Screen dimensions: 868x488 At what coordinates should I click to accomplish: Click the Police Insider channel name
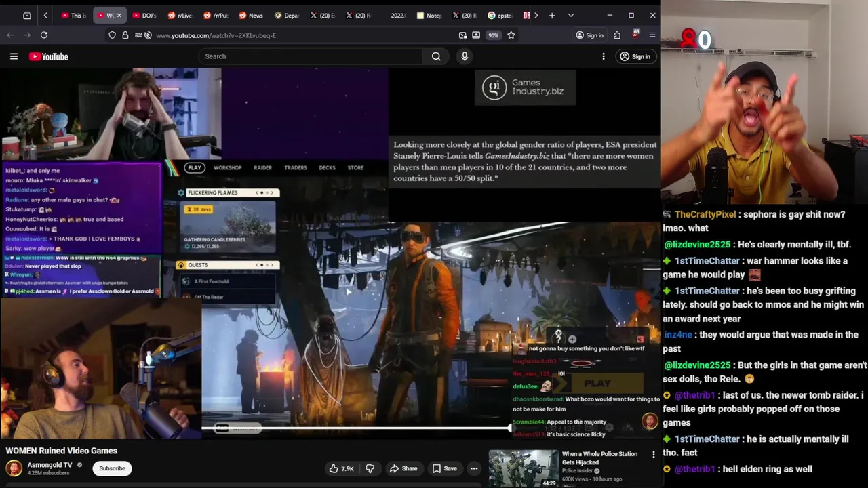point(578,471)
